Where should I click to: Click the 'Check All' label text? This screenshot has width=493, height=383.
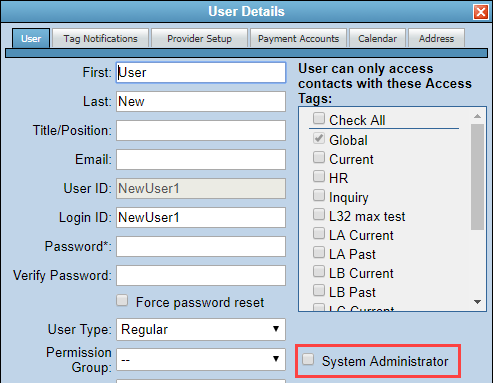click(x=357, y=120)
